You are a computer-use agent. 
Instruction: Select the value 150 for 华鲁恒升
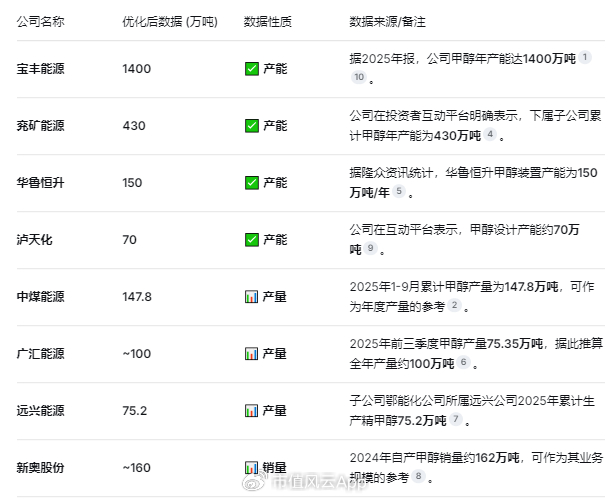[x=132, y=183]
